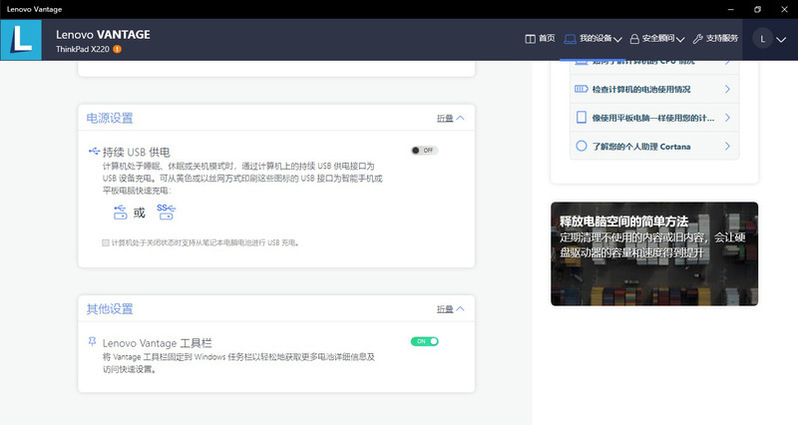Image resolution: width=798 pixels, height=425 pixels.
Task: Click the tablet icon in 像使用平板电脑 row
Action: click(x=581, y=118)
